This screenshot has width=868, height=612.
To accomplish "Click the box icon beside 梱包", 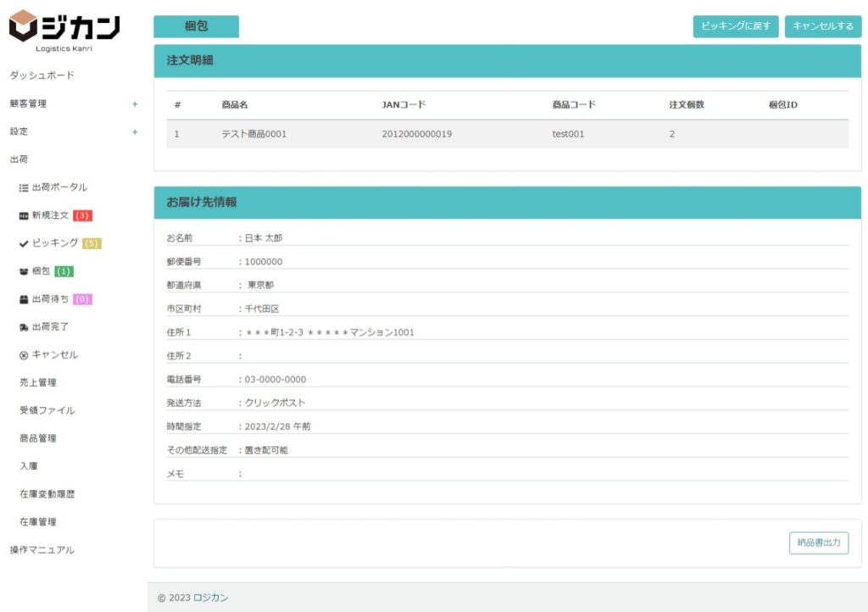I will 24,271.
